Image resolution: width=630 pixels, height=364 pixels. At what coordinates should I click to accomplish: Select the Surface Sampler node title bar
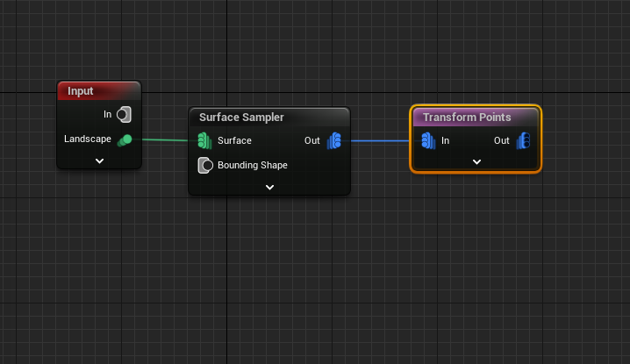241,117
